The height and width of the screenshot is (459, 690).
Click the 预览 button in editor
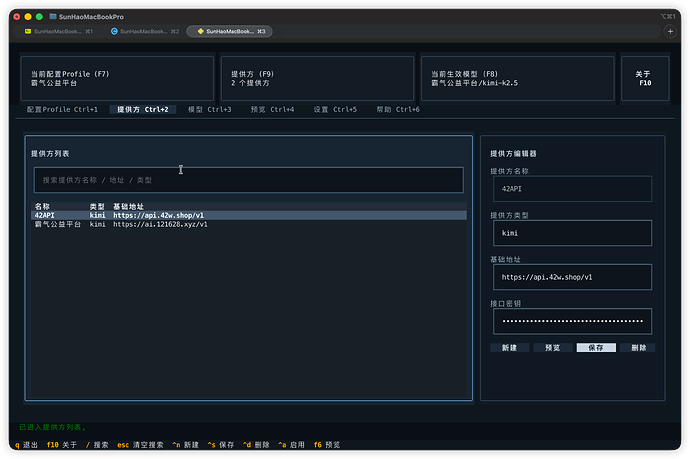click(553, 348)
